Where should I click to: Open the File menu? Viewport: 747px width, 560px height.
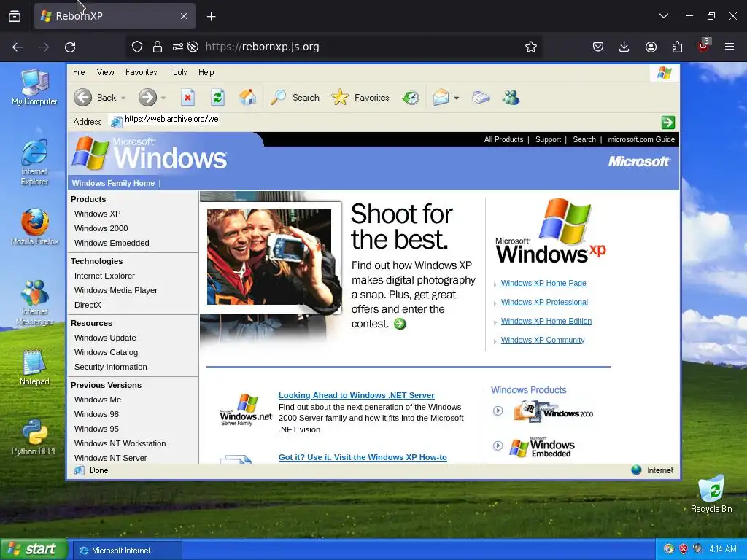[x=79, y=72]
